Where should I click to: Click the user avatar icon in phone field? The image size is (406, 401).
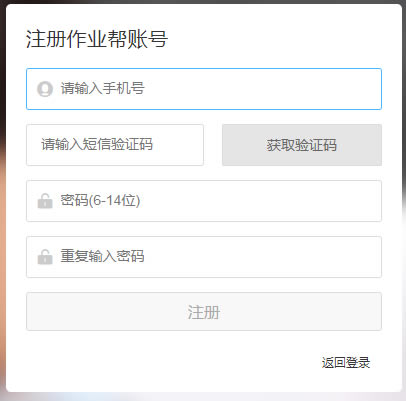point(45,89)
